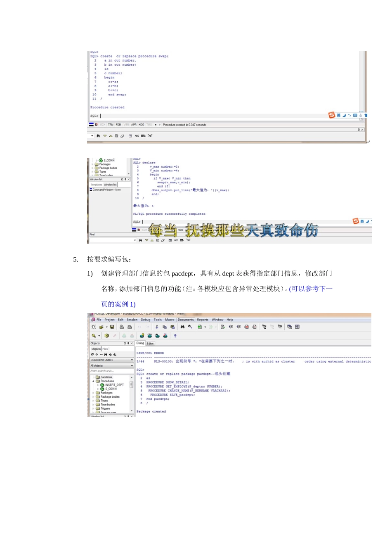
Task: Click the Log on key icon
Action: pos(94,336)
